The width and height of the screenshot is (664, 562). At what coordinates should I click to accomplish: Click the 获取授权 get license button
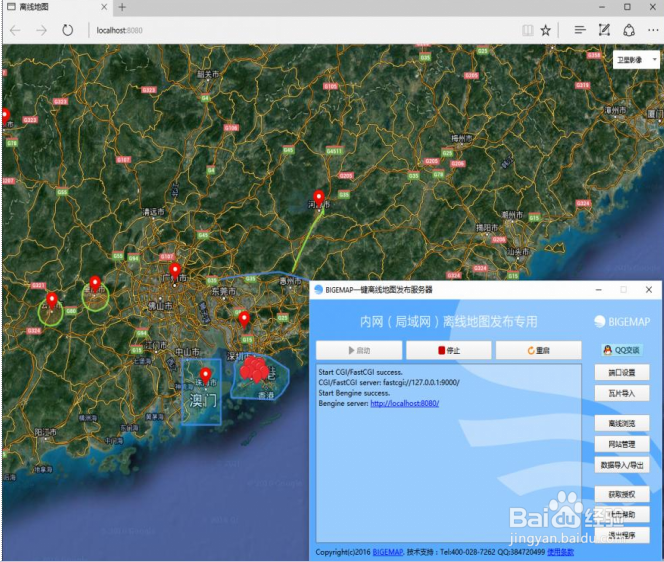coord(622,494)
